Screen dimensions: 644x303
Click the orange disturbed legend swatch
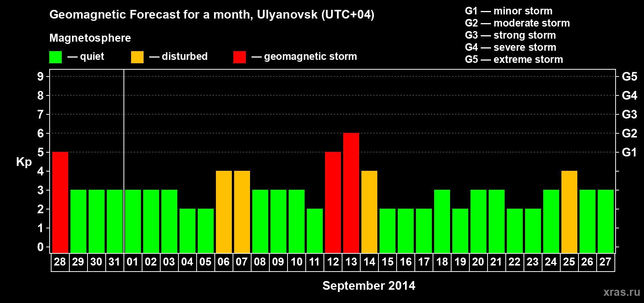pyautogui.click(x=138, y=57)
